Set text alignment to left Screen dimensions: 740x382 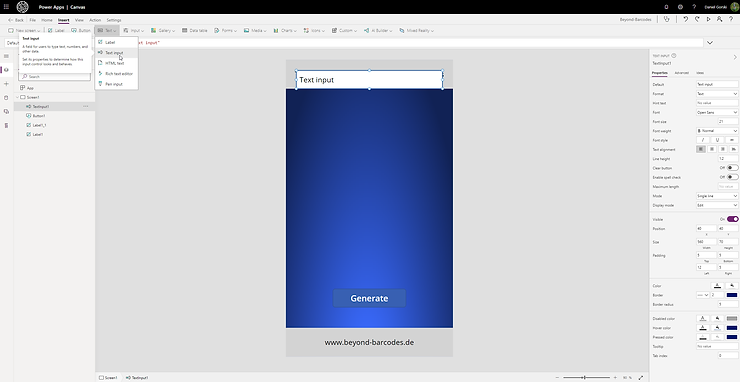(x=701, y=149)
